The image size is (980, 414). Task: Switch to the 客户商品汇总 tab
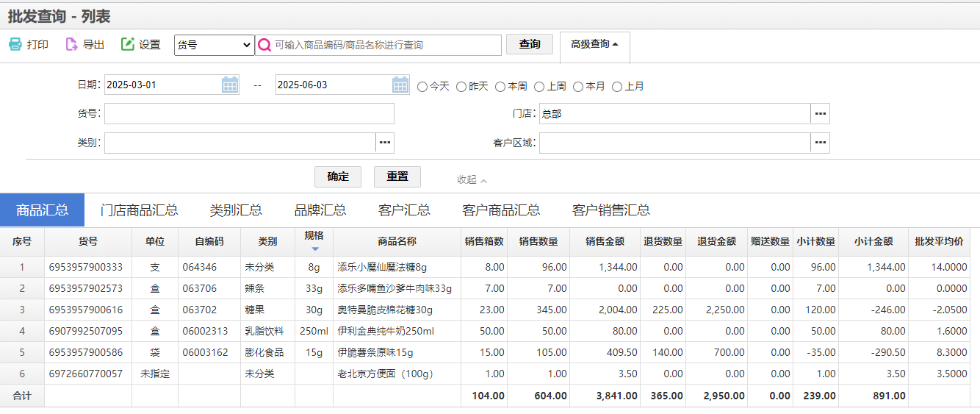click(x=501, y=210)
